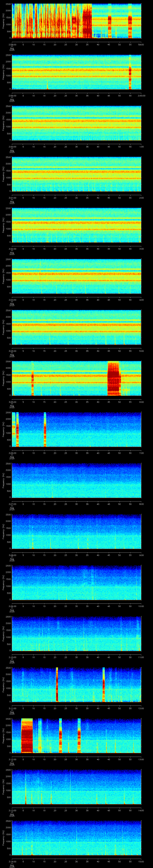Click Frequency (Hz) axis label of 2:58:00 spectrogram

pyautogui.click(x=4, y=21)
